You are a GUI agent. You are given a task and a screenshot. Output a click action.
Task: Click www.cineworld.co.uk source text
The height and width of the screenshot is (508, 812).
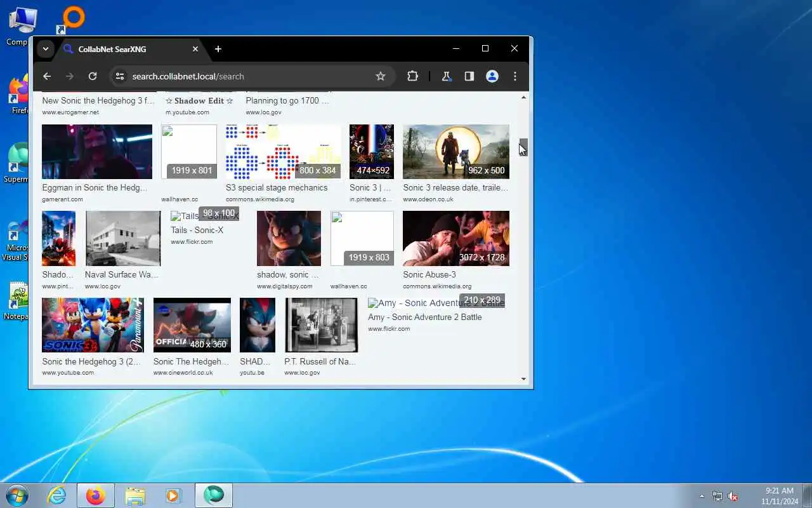click(x=183, y=373)
